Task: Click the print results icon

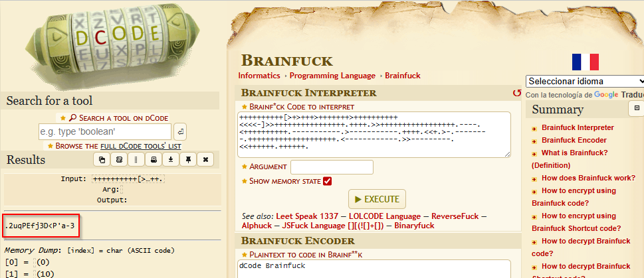Action: [154, 160]
